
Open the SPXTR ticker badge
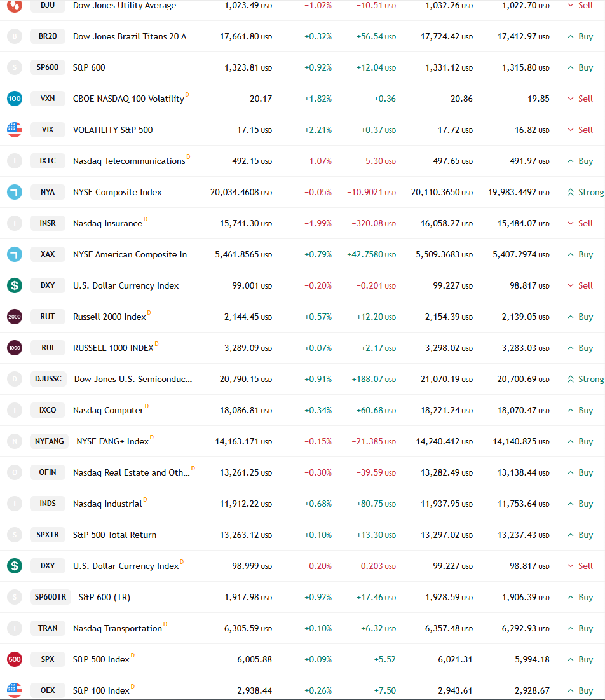point(48,535)
